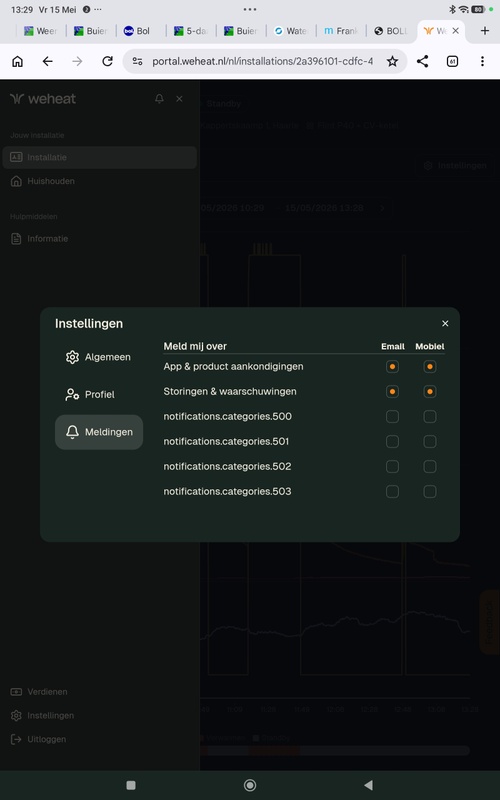Tap the battery indicator in status bar
Screen dimensions: 500x800
[x=478, y=9]
